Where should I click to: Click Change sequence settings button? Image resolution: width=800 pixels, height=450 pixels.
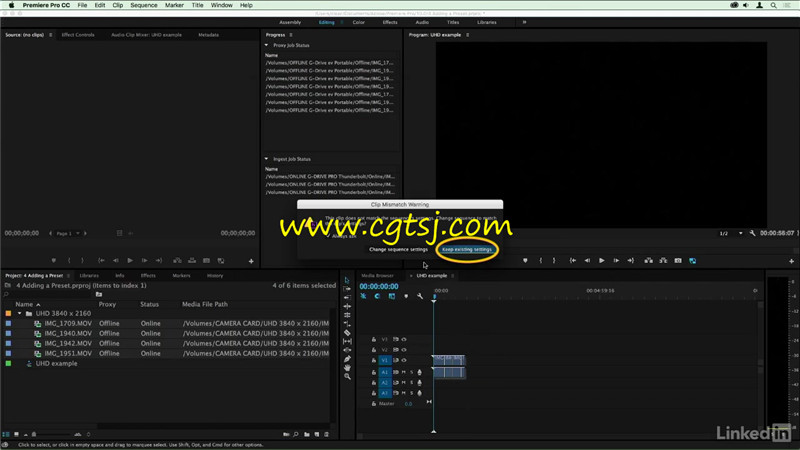pyautogui.click(x=398, y=249)
